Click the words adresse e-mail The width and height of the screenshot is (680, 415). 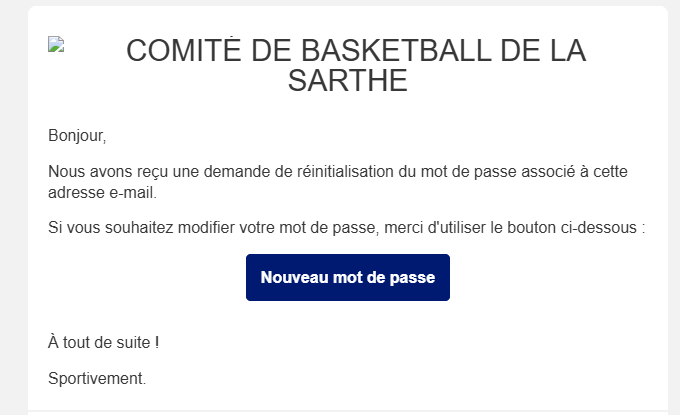(x=102, y=192)
